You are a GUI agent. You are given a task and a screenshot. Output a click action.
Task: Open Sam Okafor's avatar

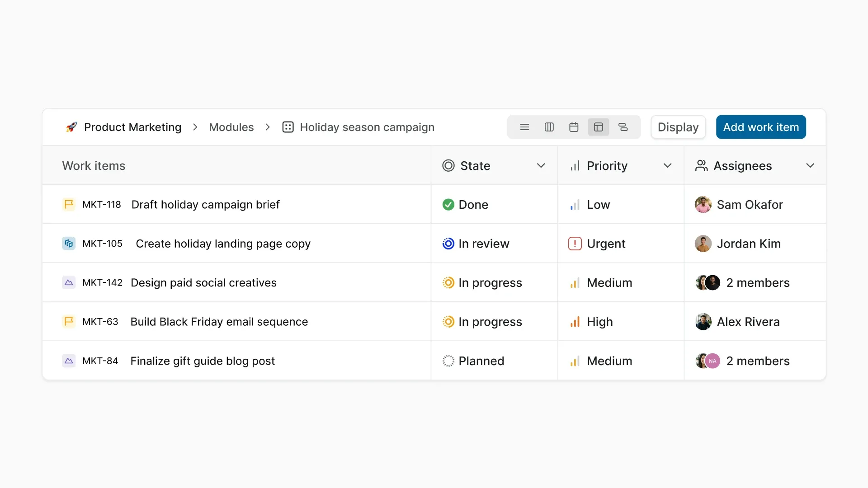coord(703,205)
